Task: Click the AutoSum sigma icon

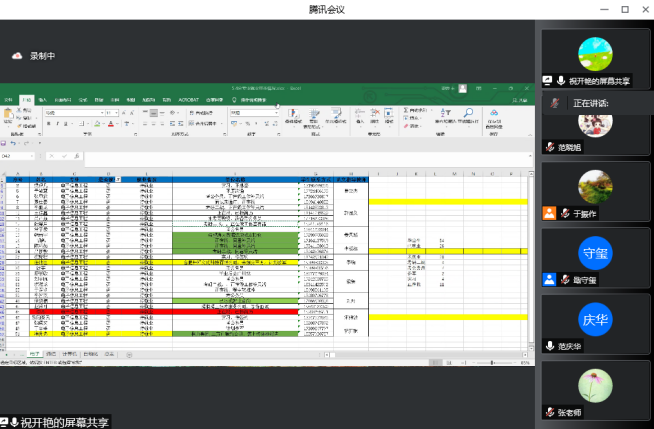Action: pyautogui.click(x=405, y=108)
